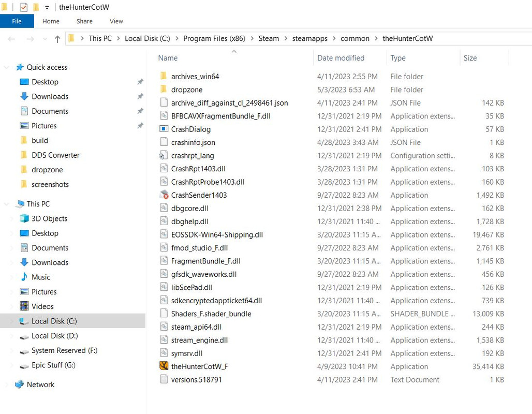Click the Videos film icon
The image size is (532, 414).
point(24,306)
